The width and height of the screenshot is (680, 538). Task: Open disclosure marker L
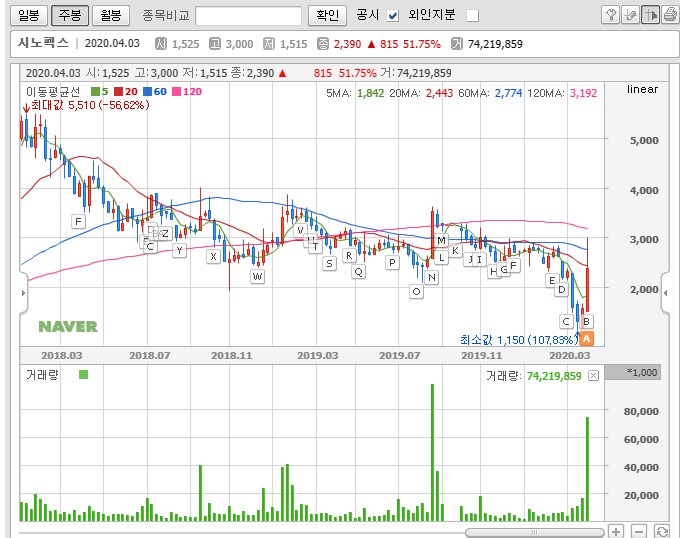[x=441, y=258]
